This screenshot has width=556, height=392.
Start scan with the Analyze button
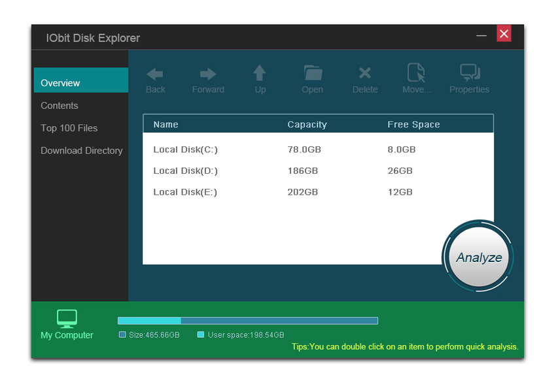[x=478, y=257]
